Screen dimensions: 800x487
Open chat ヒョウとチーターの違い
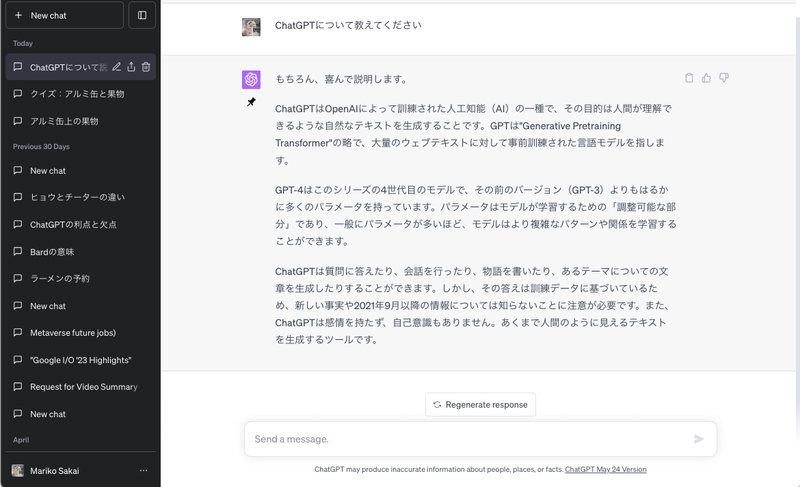coord(81,197)
